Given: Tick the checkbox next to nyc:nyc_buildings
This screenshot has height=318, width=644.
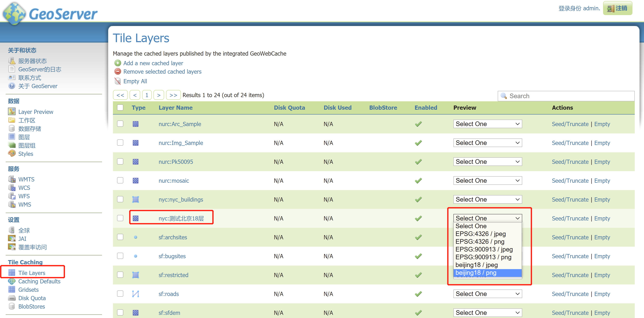Looking at the screenshot, I should [x=120, y=199].
